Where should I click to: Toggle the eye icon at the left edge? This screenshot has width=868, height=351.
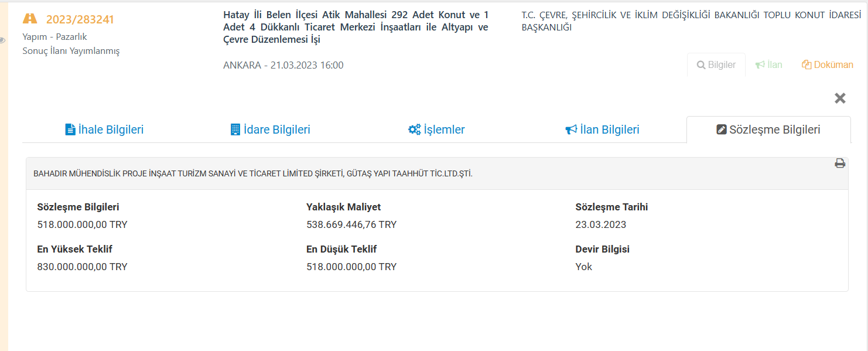click(2, 40)
